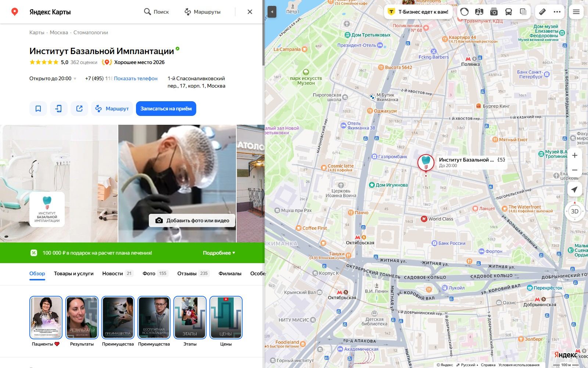588x368 pixels.
Task: Click 'Записаться на приём' button
Action: tap(166, 109)
